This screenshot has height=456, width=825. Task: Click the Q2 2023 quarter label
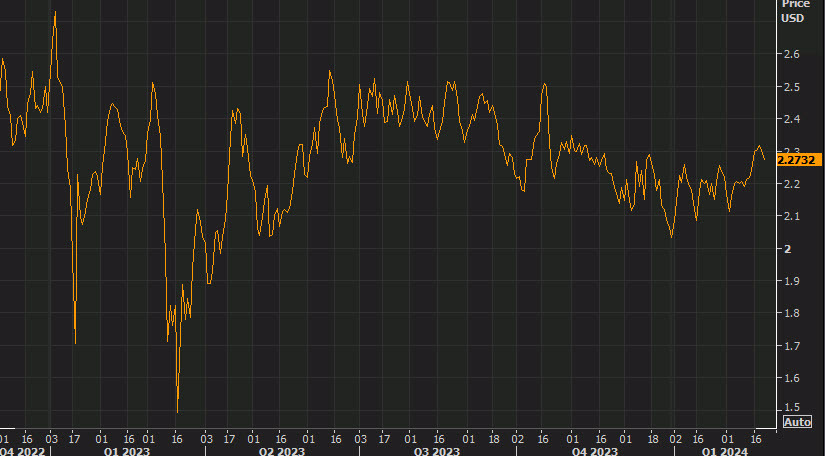click(282, 451)
